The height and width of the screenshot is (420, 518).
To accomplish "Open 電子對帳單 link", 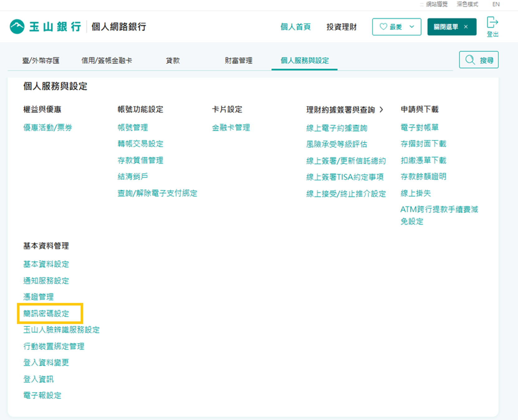I will 420,128.
